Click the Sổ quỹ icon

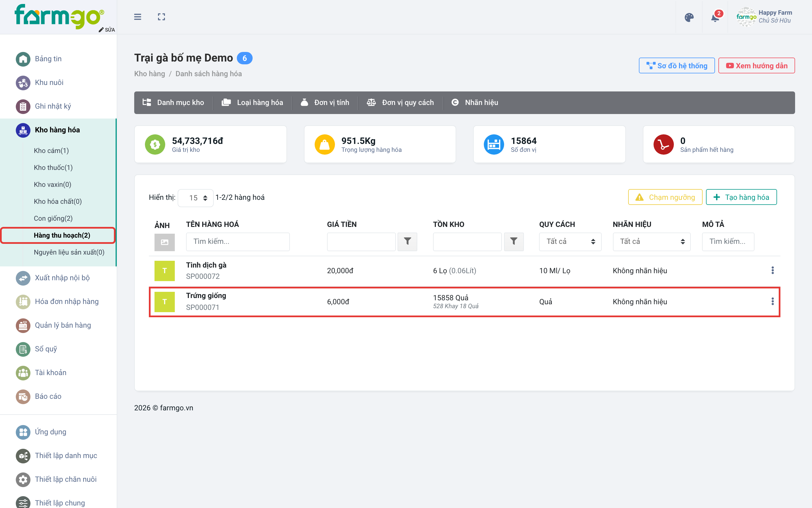[x=23, y=349]
